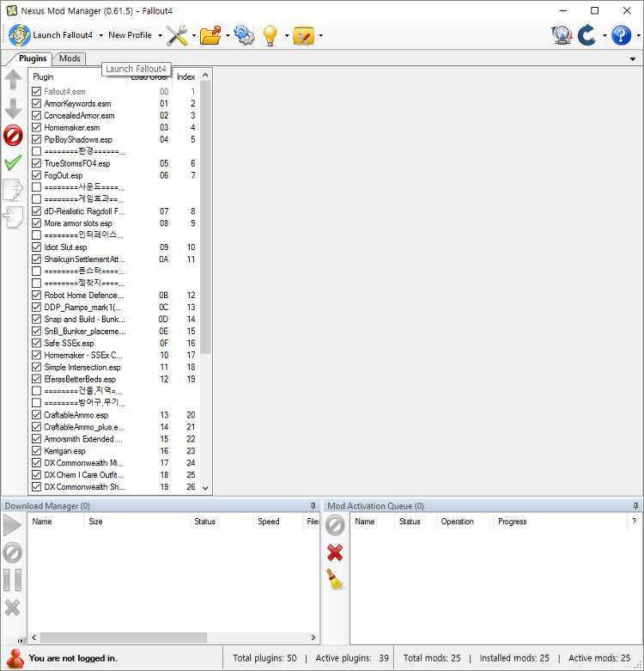Click the Download Manager cancel circle icon
Viewport: 644px width, 671px height.
point(12,552)
